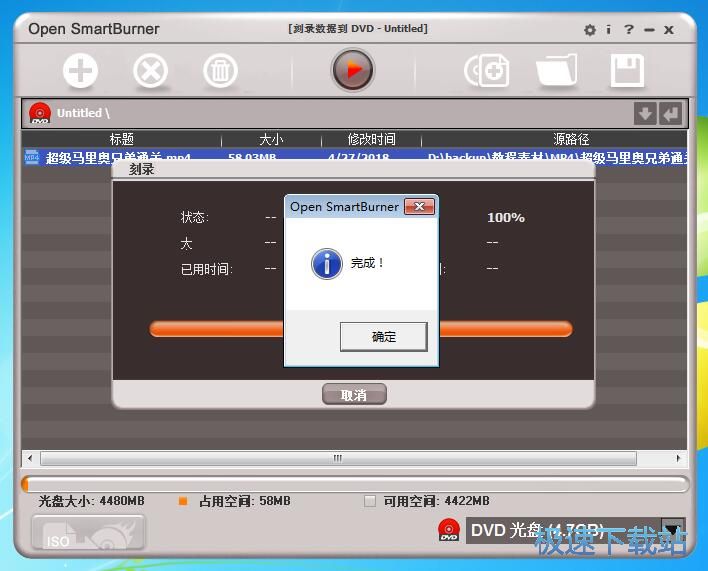The width and height of the screenshot is (708, 571).
Task: Click the MP4 file icon in list
Action: tap(32, 157)
